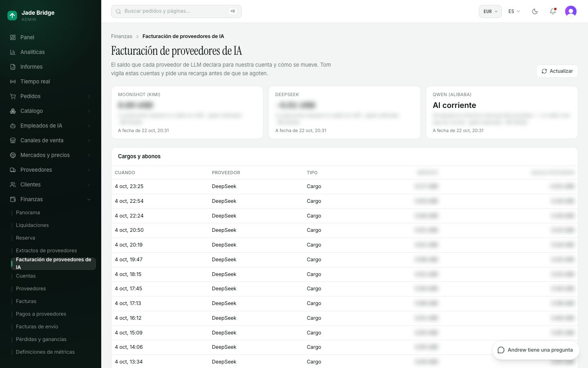588x368 pixels.
Task: Click the Mercados y precios globe icon
Action: 13,155
